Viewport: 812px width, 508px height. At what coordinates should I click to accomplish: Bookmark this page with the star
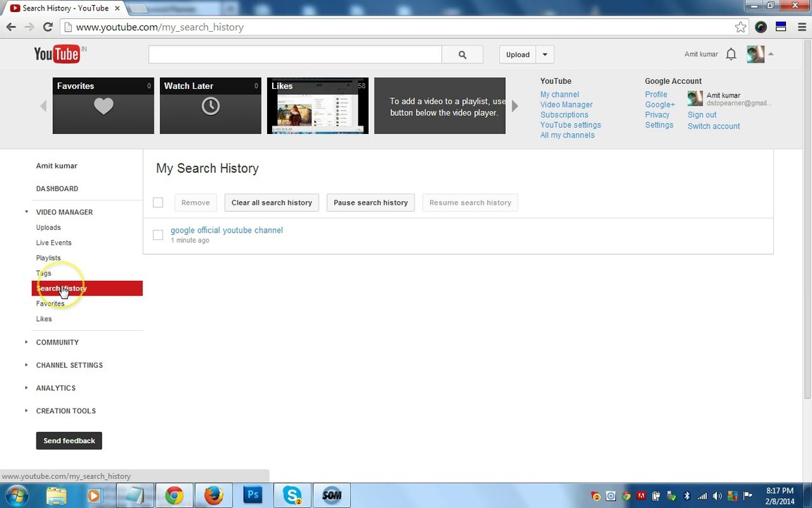point(741,27)
